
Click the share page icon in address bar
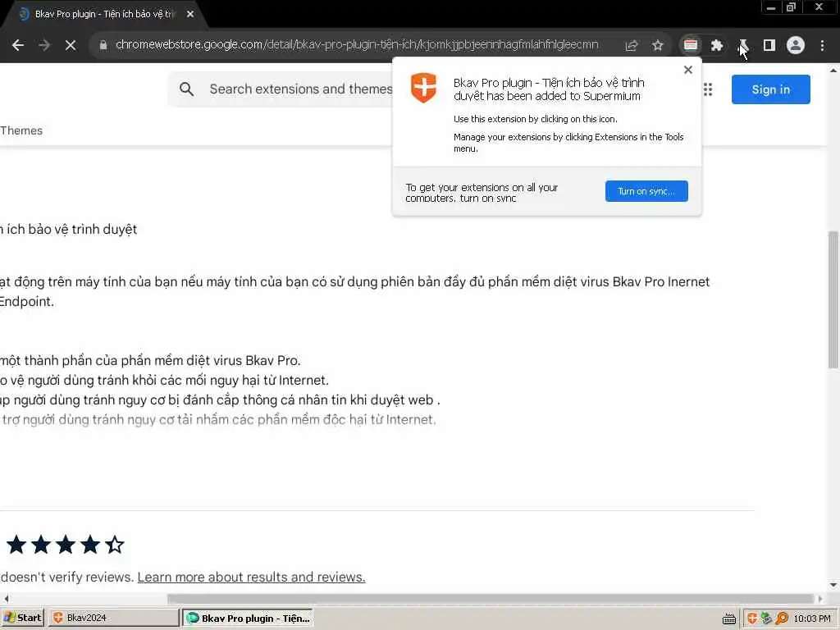632,46
